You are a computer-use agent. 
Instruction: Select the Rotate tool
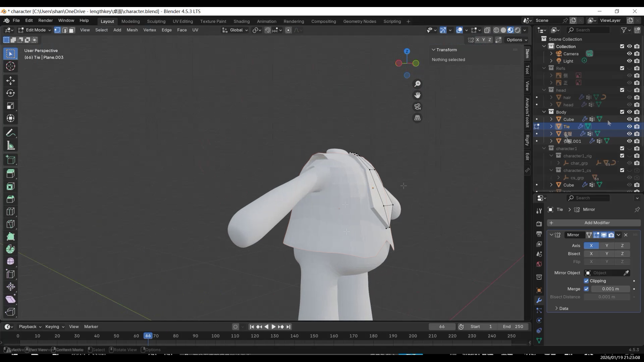pyautogui.click(x=10, y=93)
